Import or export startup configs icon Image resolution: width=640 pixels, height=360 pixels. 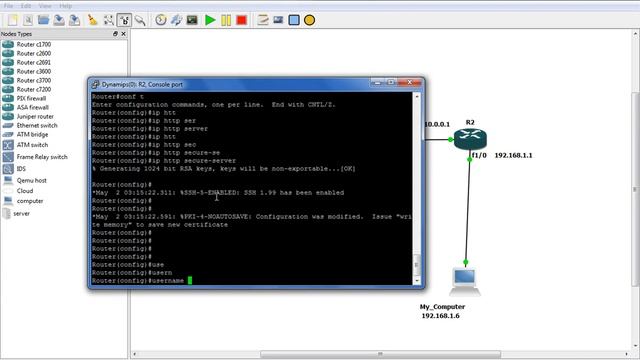point(176,20)
